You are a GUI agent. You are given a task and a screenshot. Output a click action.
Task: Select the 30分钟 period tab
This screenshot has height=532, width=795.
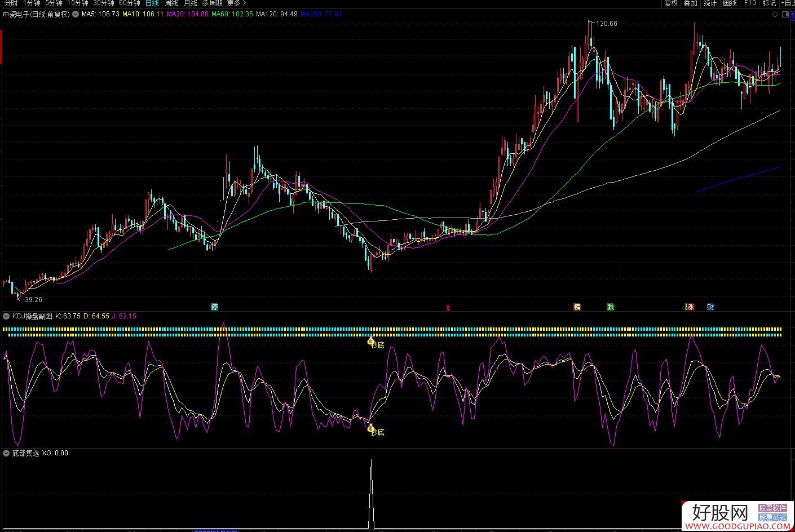[104, 3]
